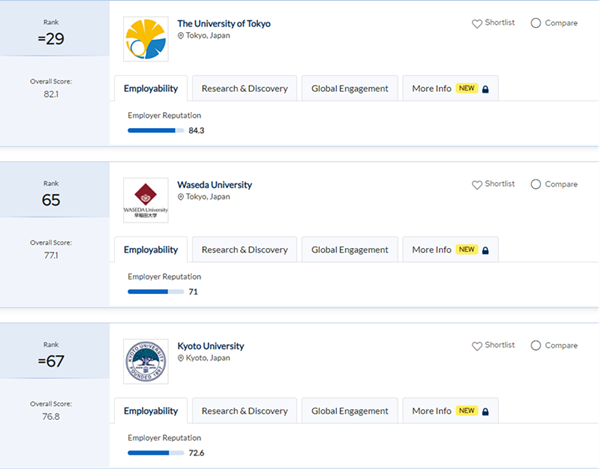Click the NEW badge in University of Tokyo card

point(466,88)
